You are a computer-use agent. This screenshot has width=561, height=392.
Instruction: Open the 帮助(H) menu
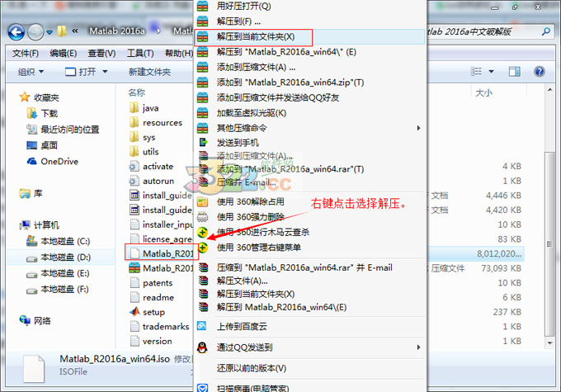[179, 54]
